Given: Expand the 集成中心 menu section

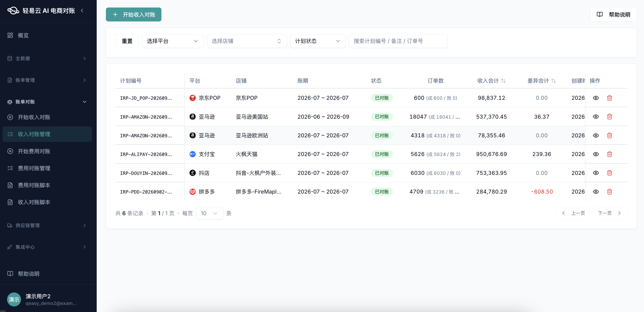Looking at the screenshot, I should tap(47, 247).
